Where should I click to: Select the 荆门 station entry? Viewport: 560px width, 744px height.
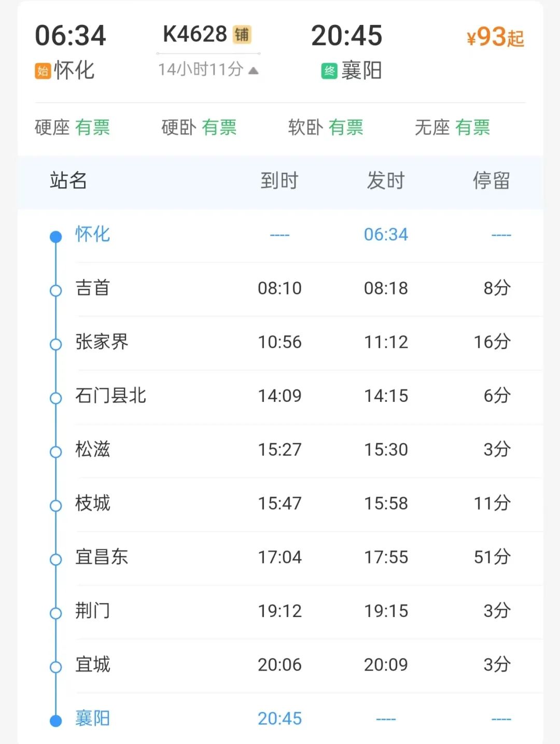point(93,611)
